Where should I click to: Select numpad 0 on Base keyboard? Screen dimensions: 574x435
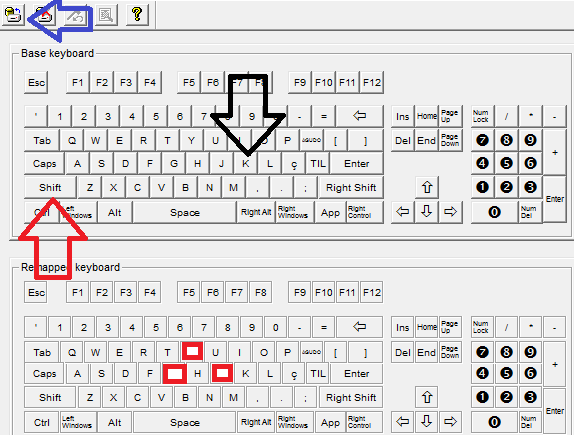tap(495, 212)
